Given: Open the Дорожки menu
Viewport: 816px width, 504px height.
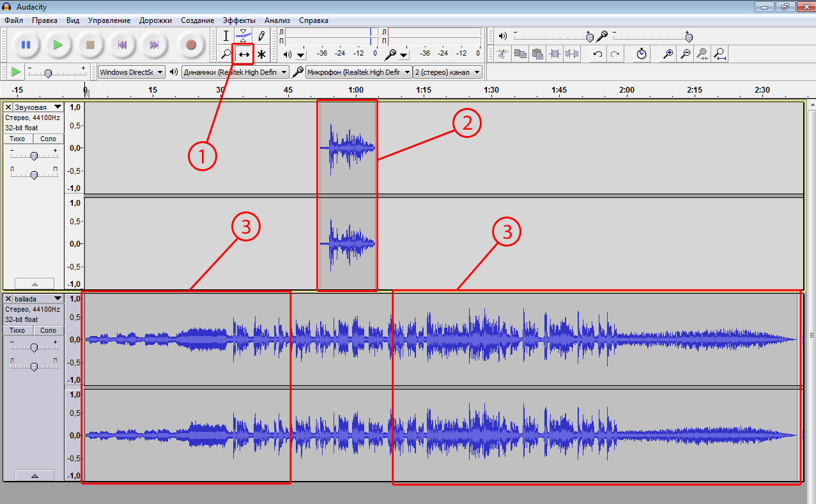Looking at the screenshot, I should coord(157,20).
